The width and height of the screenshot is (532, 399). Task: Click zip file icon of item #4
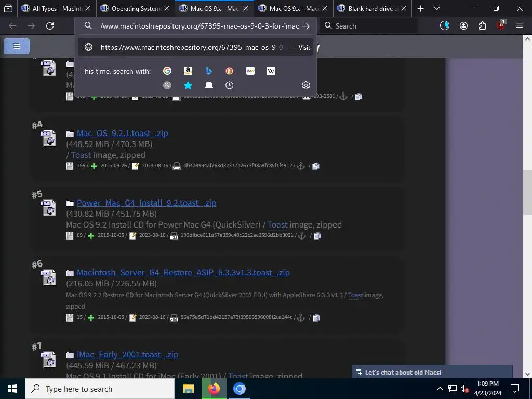pyautogui.click(x=49, y=138)
